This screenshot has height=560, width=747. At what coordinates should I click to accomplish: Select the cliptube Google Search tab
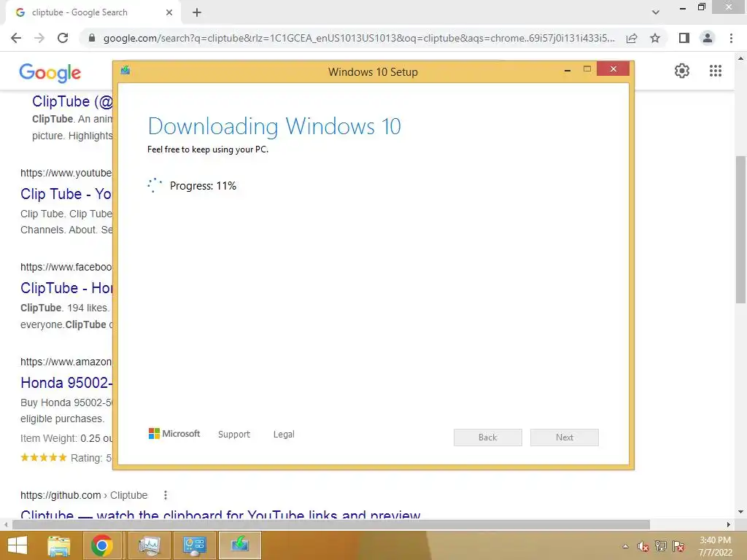93,12
